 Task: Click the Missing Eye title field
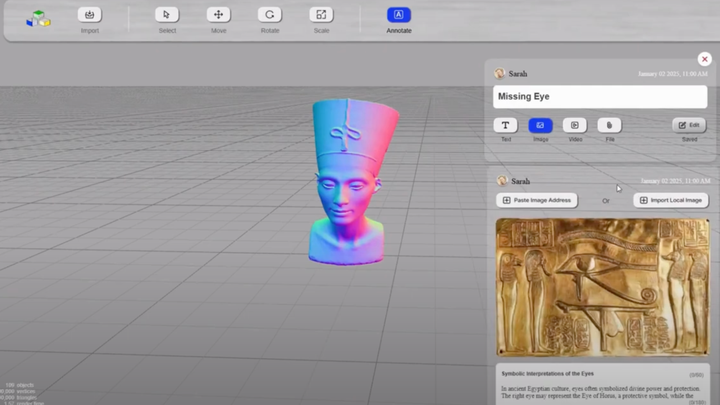point(600,97)
